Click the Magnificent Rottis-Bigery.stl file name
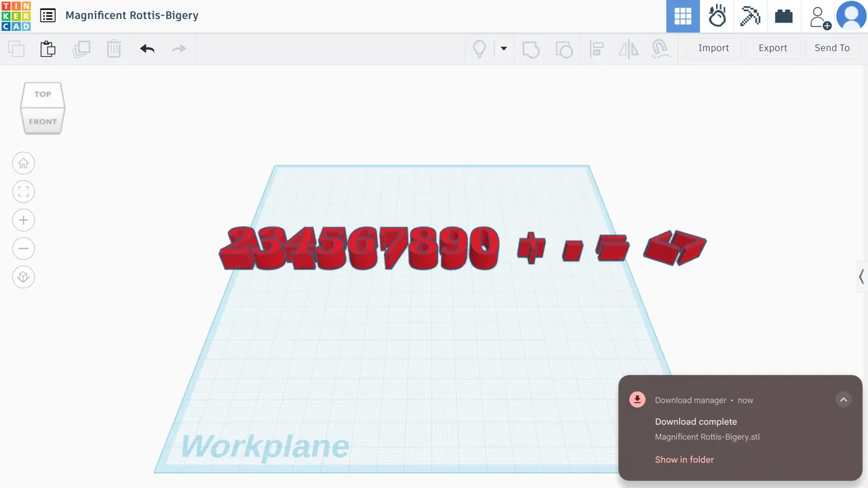The image size is (868, 488). tap(707, 437)
